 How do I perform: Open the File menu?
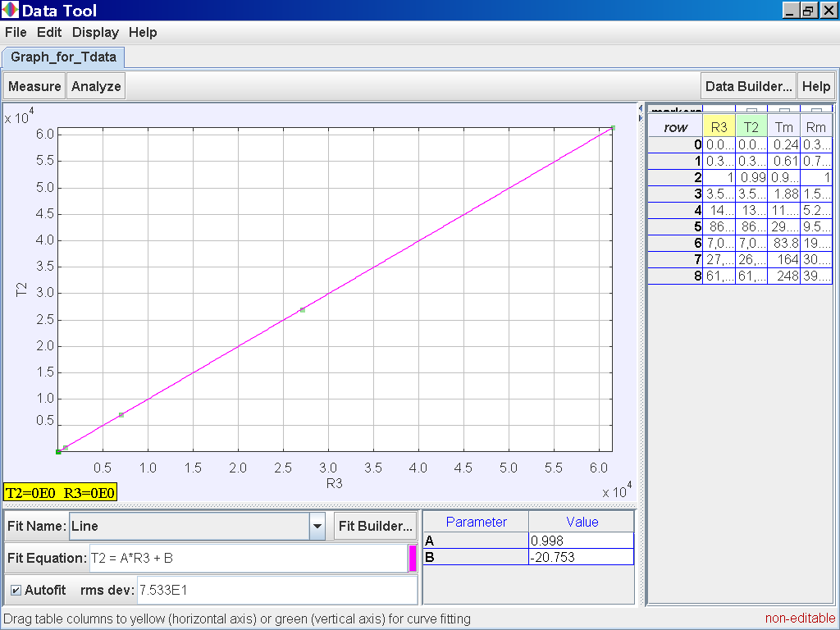click(16, 33)
